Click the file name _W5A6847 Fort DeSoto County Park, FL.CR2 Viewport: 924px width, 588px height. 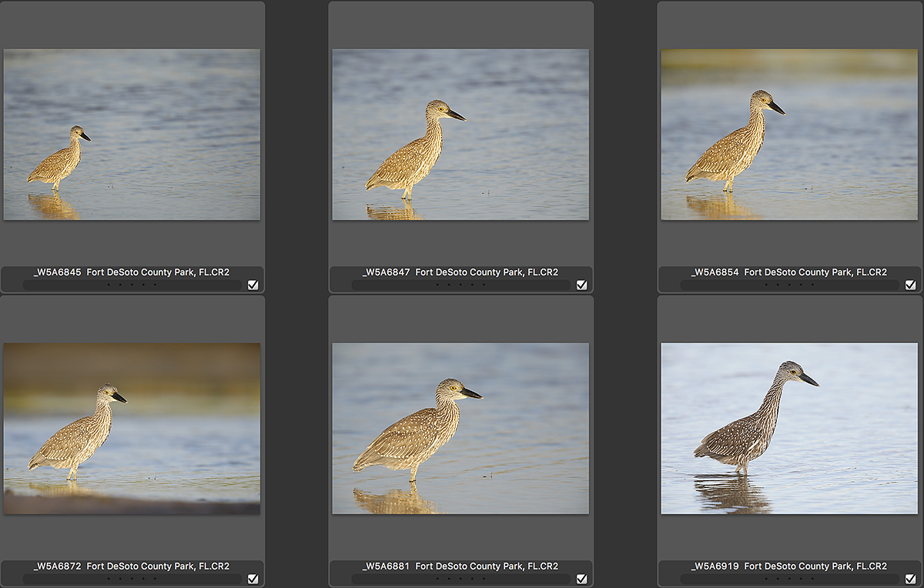[460, 272]
